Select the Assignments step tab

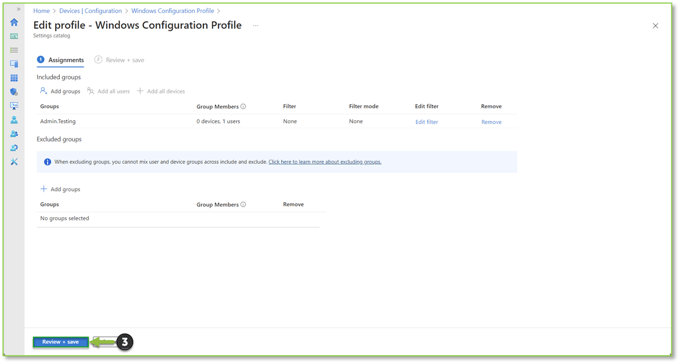click(x=60, y=60)
